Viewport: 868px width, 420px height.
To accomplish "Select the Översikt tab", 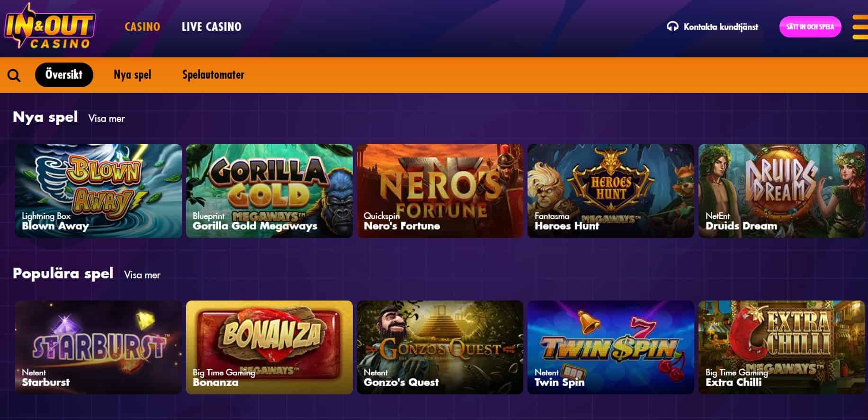I will coord(64,75).
